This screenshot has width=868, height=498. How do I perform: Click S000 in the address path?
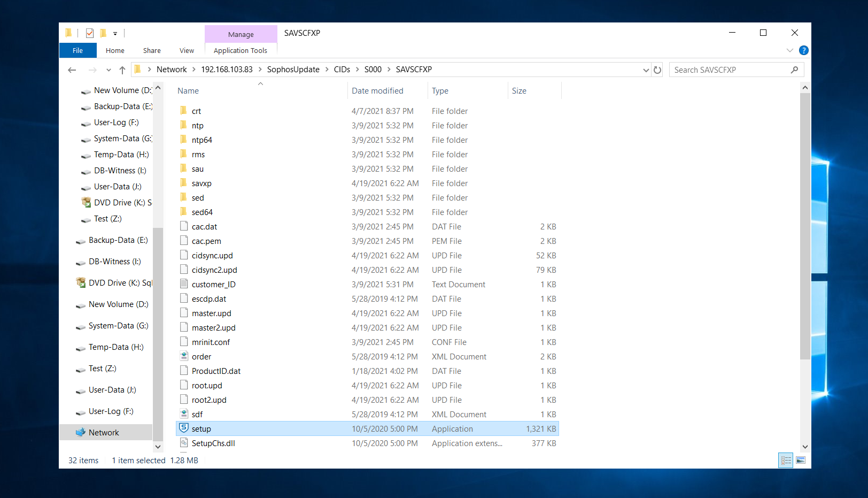click(373, 70)
